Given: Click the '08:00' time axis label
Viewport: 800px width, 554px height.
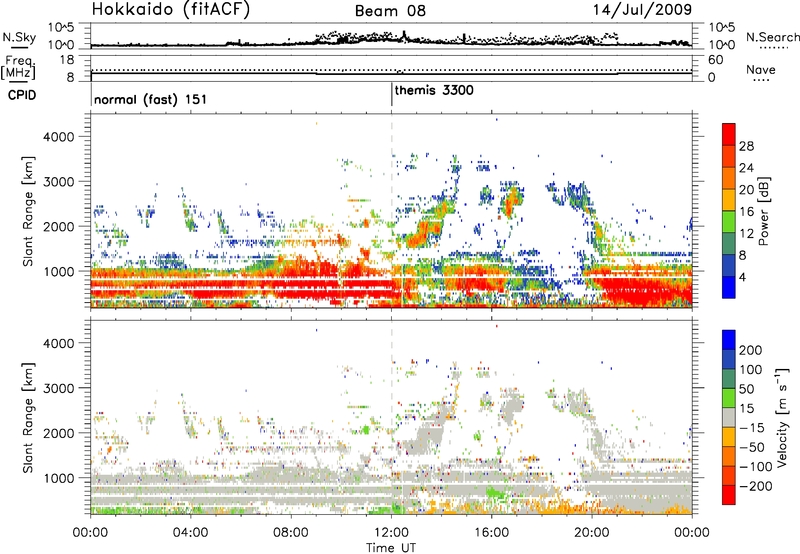Looking at the screenshot, I should [x=291, y=533].
